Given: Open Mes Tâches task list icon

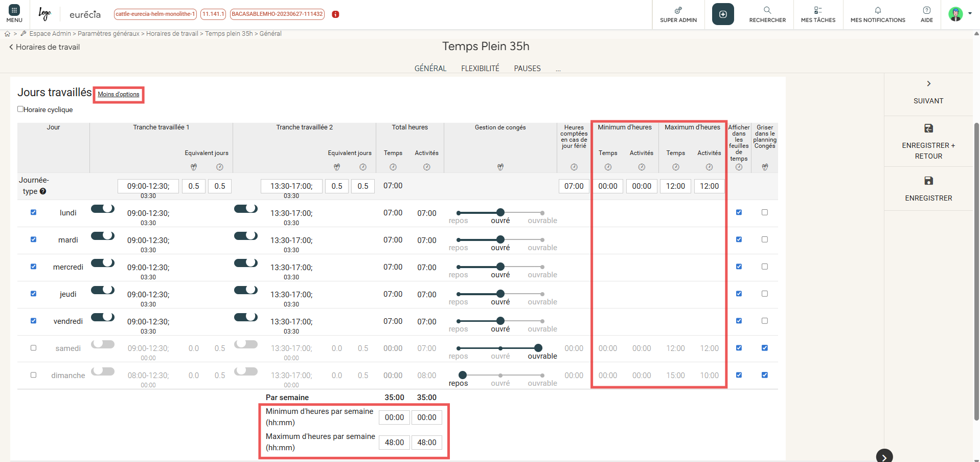Looking at the screenshot, I should (817, 11).
